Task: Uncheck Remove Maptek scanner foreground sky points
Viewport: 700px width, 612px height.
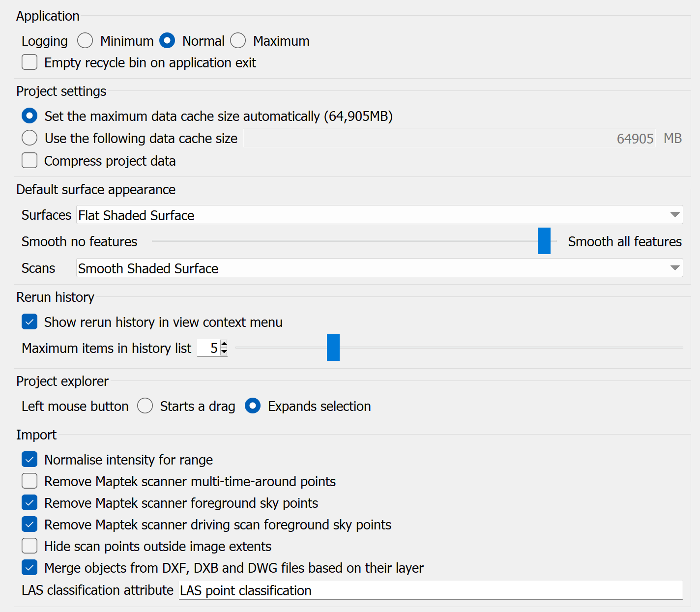Action: click(29, 503)
